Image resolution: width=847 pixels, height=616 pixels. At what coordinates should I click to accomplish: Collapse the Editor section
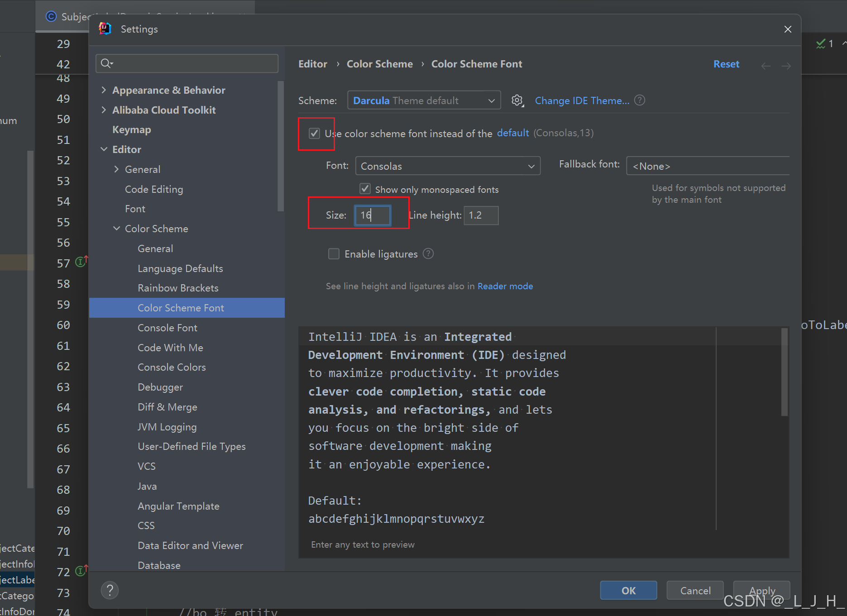pos(104,149)
